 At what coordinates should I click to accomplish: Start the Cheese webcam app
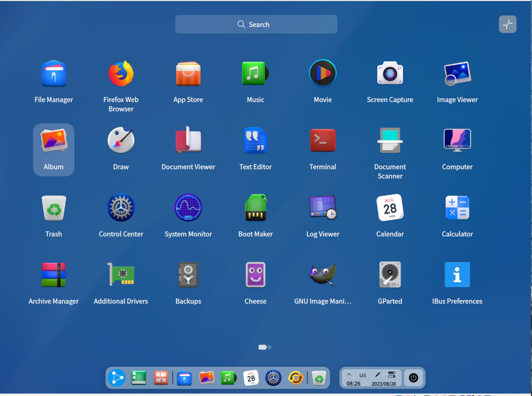255,275
